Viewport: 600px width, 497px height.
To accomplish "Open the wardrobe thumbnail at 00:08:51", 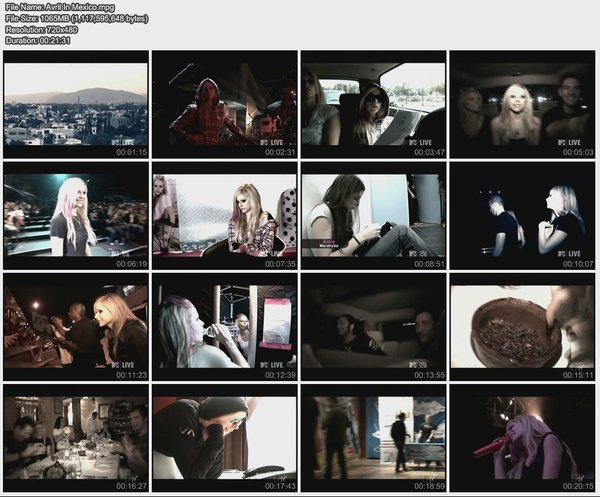I will (373, 215).
